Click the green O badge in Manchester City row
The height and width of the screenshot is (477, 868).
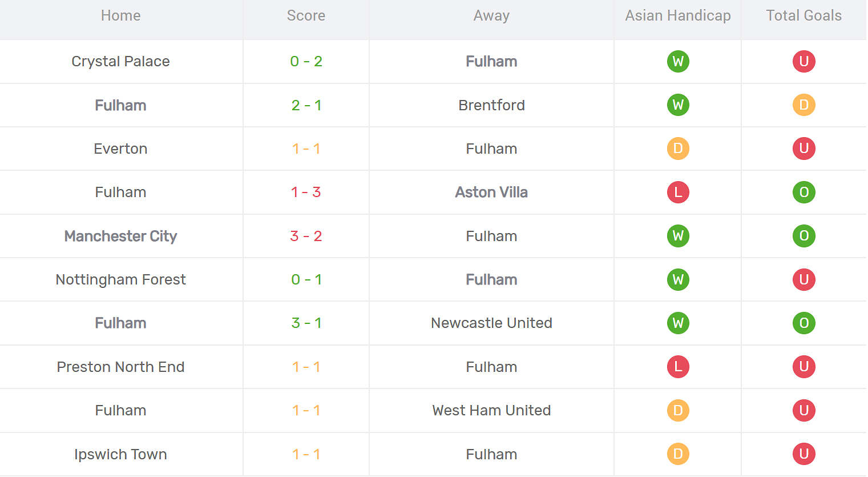pos(804,236)
